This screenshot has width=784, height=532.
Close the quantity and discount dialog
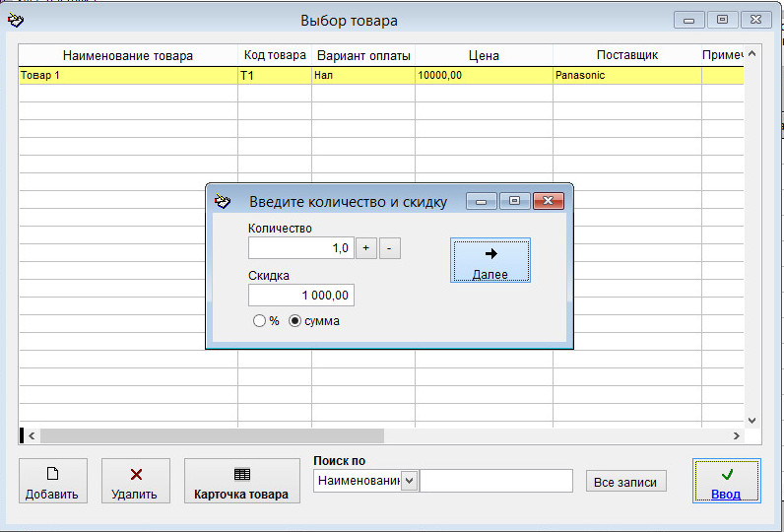[x=548, y=201]
